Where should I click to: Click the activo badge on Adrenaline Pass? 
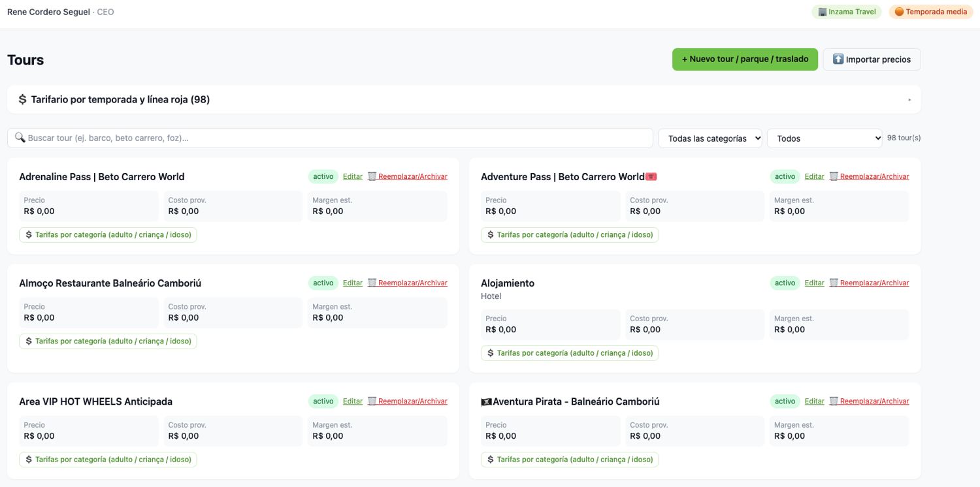323,176
